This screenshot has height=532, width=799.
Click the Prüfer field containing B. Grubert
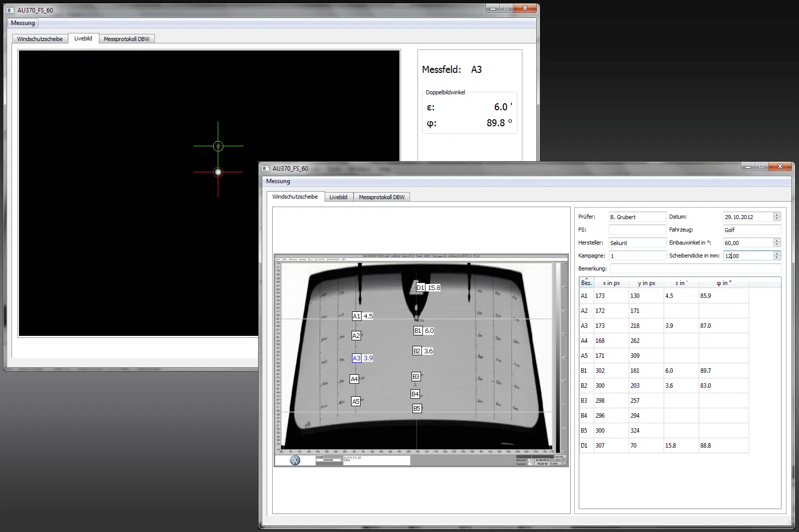(637, 217)
